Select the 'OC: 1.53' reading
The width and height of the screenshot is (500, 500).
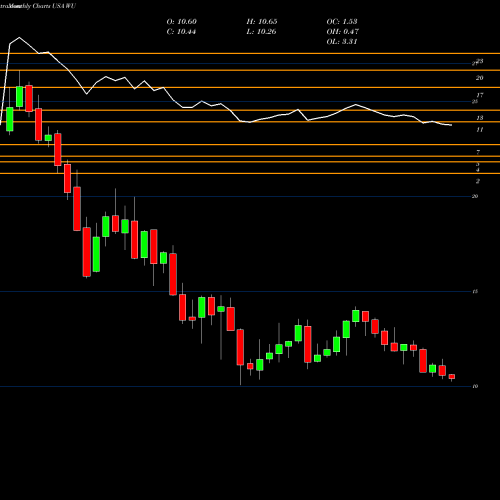click(x=342, y=22)
